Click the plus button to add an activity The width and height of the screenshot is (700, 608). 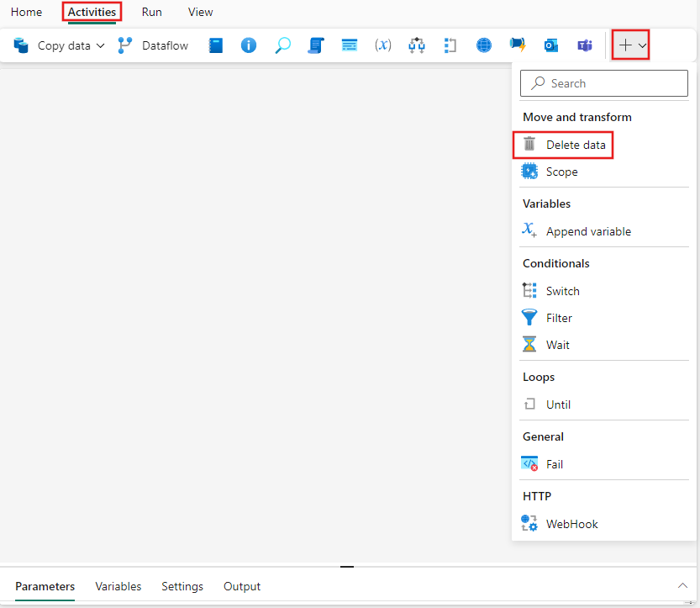(x=625, y=45)
